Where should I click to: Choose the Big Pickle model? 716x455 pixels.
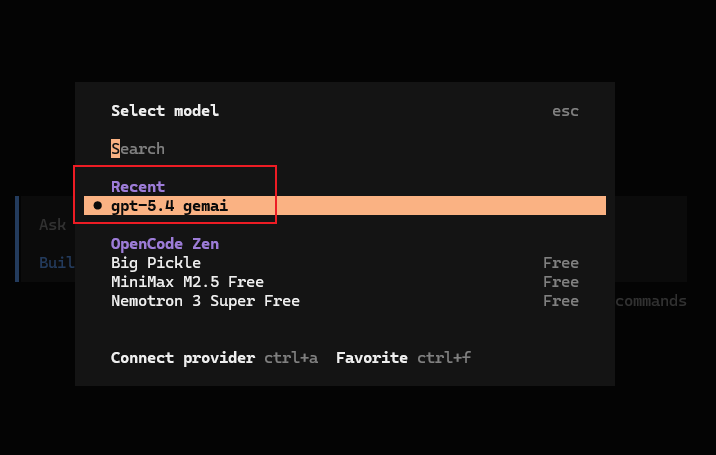(156, 263)
